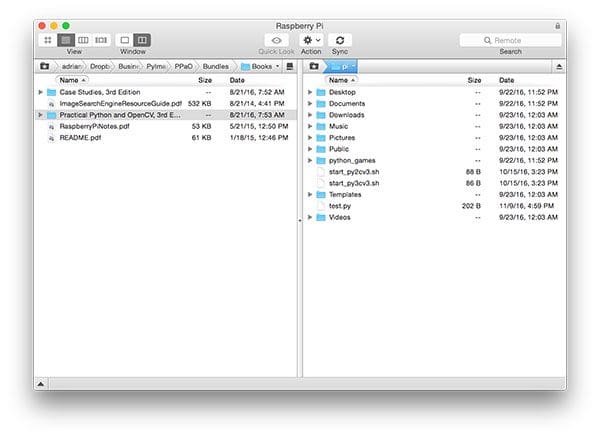Expand the Public folder triangle
600x438 pixels.
coord(310,149)
